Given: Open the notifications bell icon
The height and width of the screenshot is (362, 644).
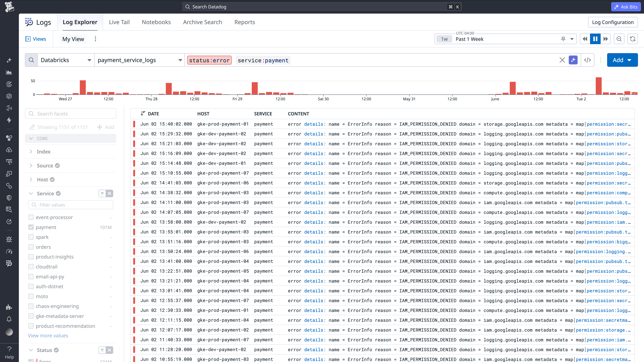Looking at the screenshot, I should point(9,319).
